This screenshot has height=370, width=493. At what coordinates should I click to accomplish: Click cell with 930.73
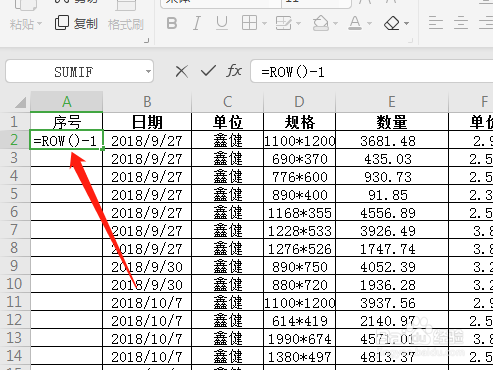(x=392, y=176)
